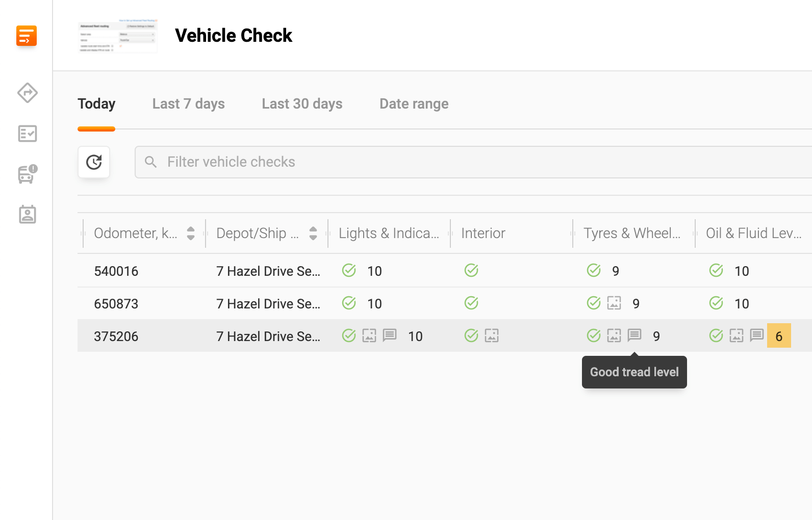The height and width of the screenshot is (520, 812).
Task: Click the Lights check mark in row 650873
Action: (349, 303)
